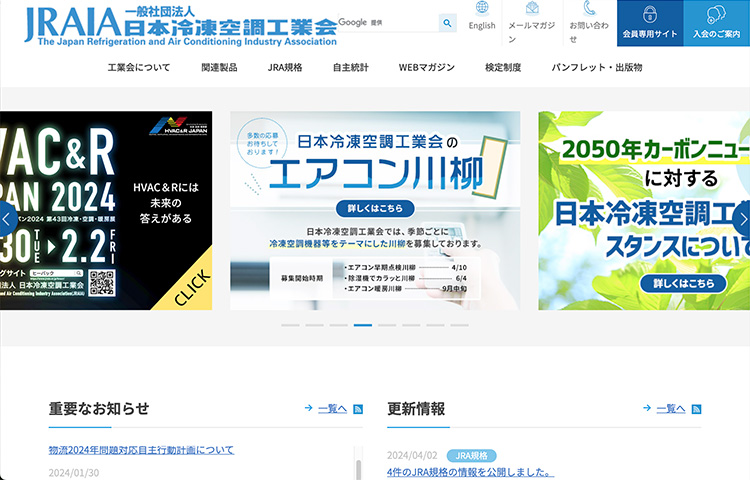Open 一覧へ link for 重要なお知らせ
The width and height of the screenshot is (750, 480).
pyautogui.click(x=332, y=409)
